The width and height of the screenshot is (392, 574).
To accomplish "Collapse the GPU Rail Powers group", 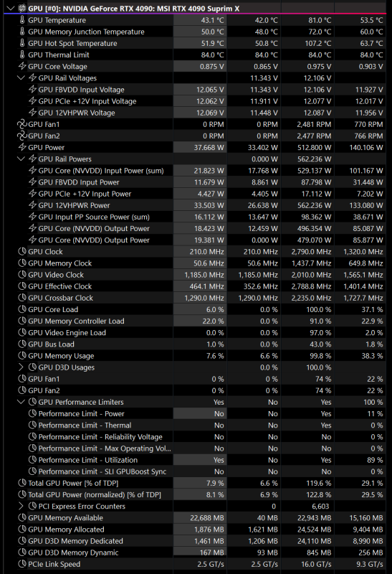I will click(21, 159).
